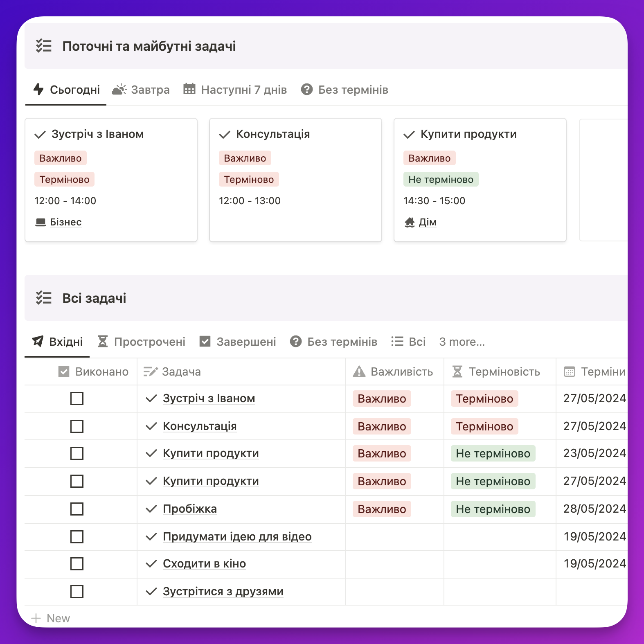Mark Сходити в кіно as done

tap(77, 564)
